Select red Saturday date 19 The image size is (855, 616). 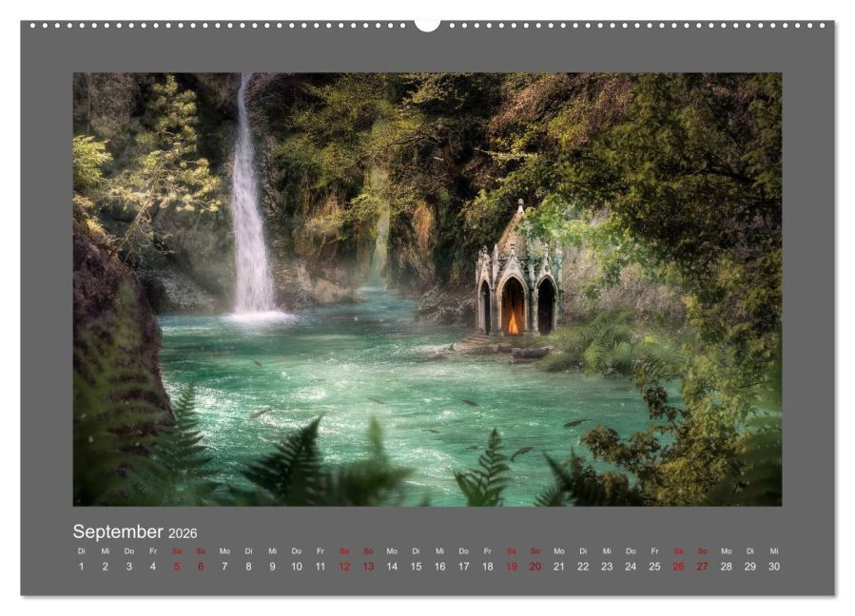click(x=512, y=567)
